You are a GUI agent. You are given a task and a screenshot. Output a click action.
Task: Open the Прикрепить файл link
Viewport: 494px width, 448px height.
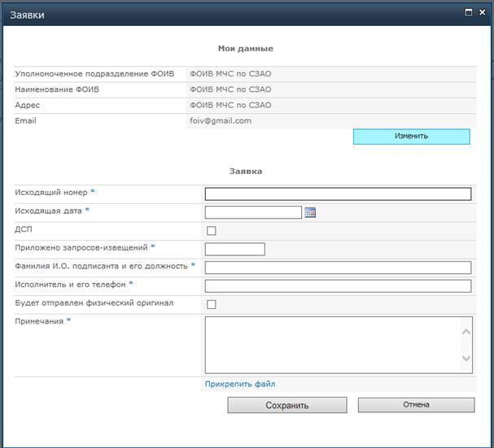[x=240, y=384]
